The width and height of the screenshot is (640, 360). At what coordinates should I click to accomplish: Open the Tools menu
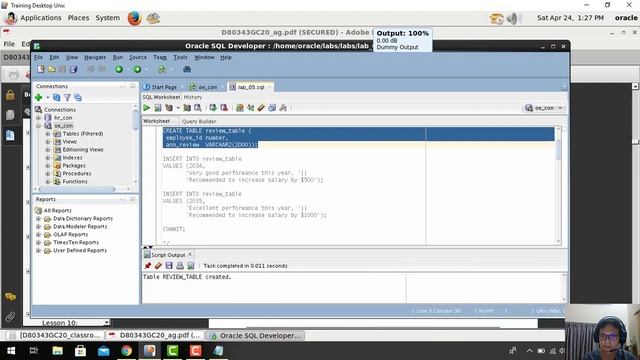coord(180,58)
